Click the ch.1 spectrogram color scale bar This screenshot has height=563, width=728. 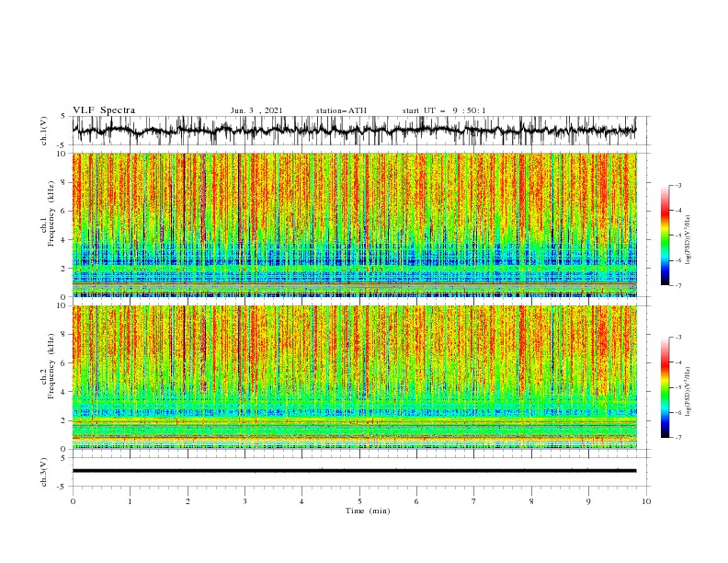[x=665, y=236]
